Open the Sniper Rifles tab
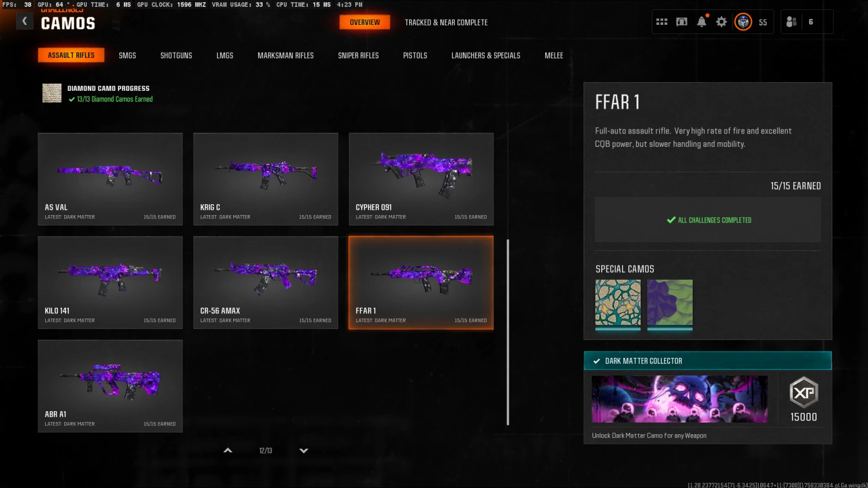This screenshot has width=868, height=488. (358, 56)
